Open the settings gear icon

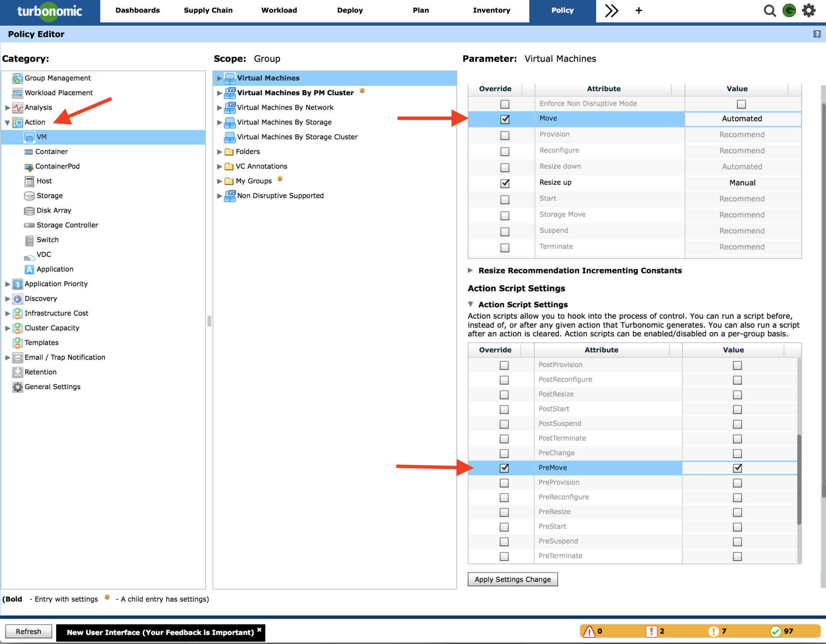(809, 10)
